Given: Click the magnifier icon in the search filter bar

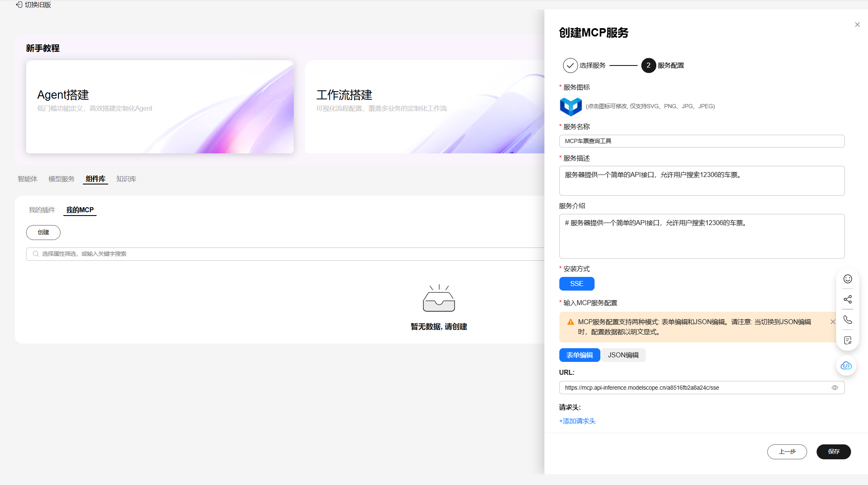Looking at the screenshot, I should point(36,254).
